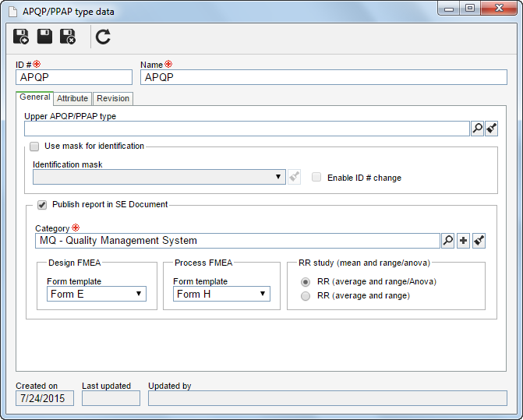This screenshot has width=523, height=420.
Task: Open the Identification mask dropdown
Action: (x=159, y=177)
